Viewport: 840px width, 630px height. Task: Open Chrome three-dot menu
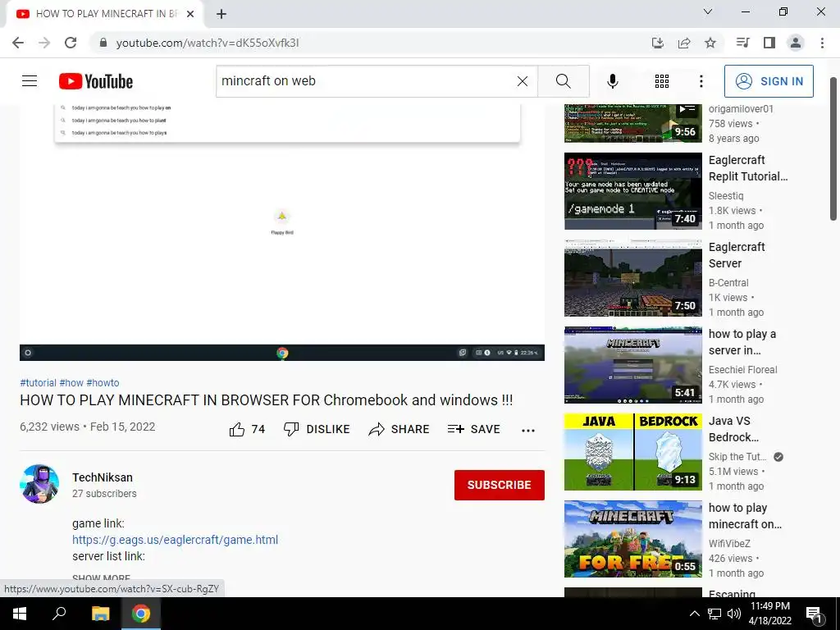coord(822,43)
